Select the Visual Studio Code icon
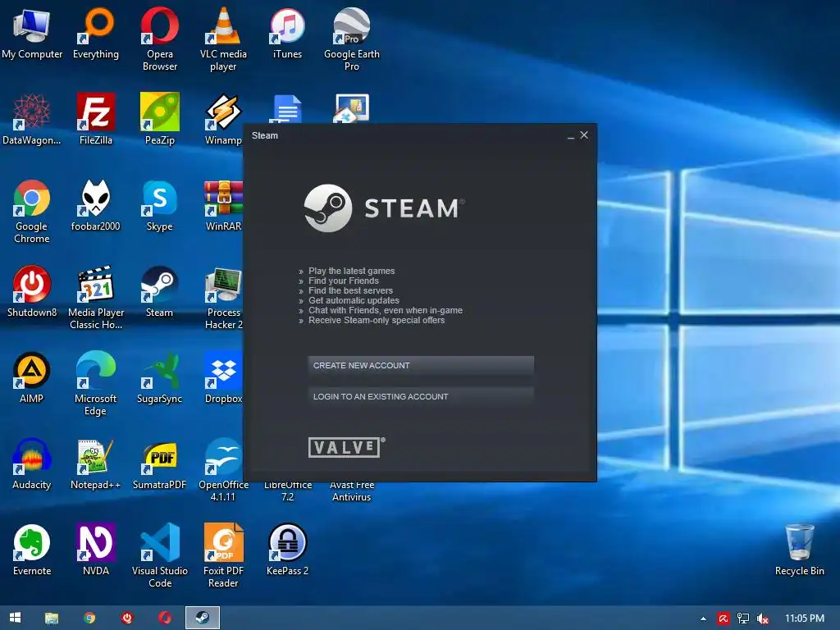 pyautogui.click(x=160, y=556)
